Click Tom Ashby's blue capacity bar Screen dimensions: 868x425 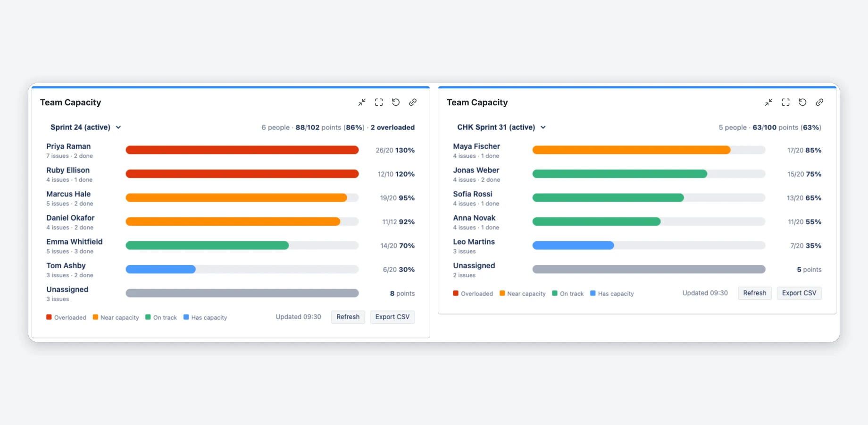160,269
